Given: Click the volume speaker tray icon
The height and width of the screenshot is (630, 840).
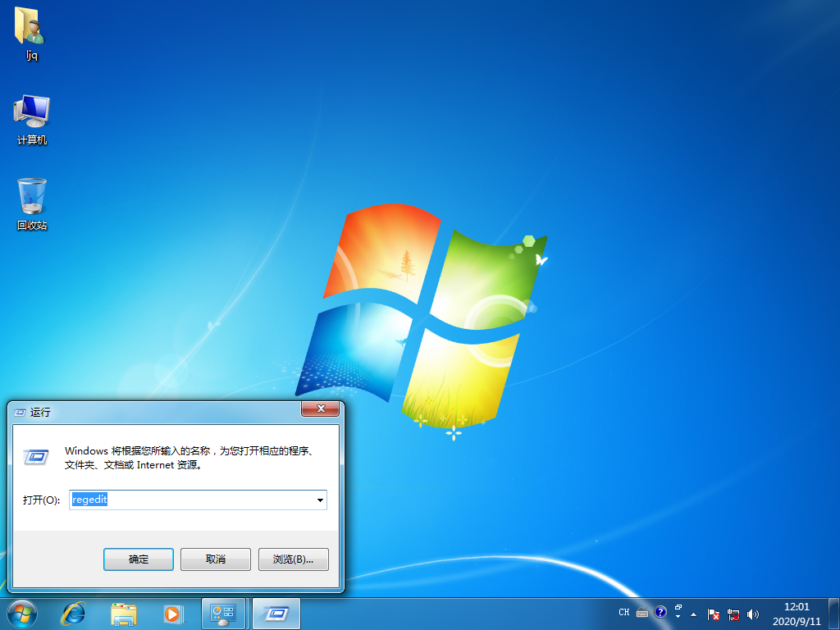Looking at the screenshot, I should (x=753, y=614).
